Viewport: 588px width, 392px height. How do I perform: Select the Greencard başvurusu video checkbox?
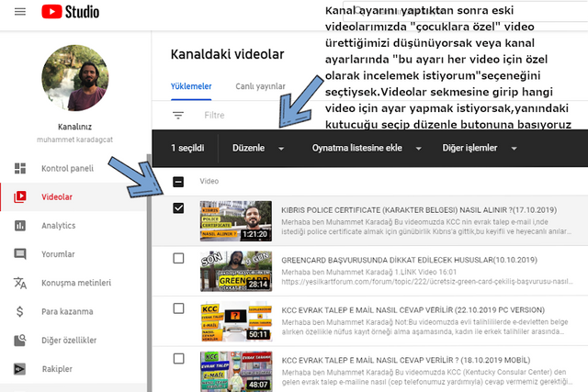(178, 258)
